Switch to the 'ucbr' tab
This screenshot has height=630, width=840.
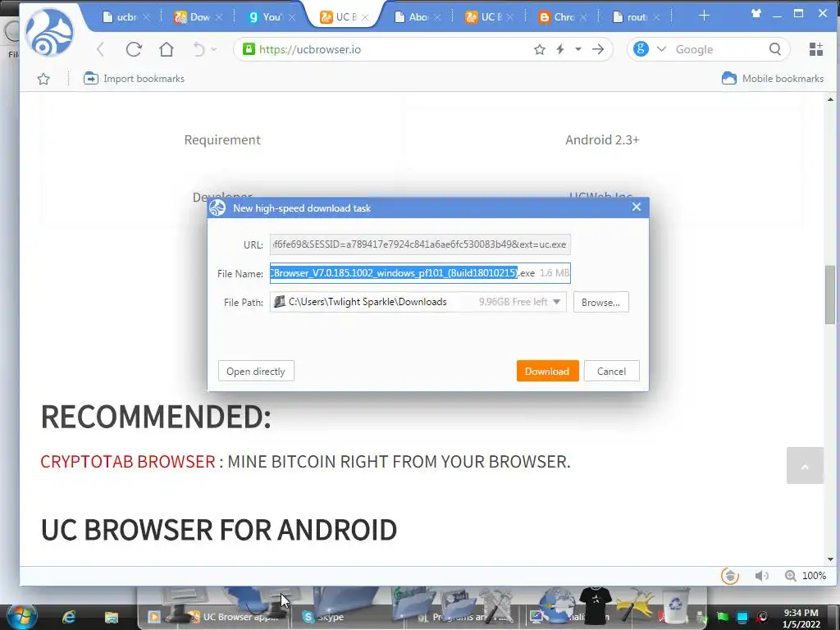(x=127, y=17)
